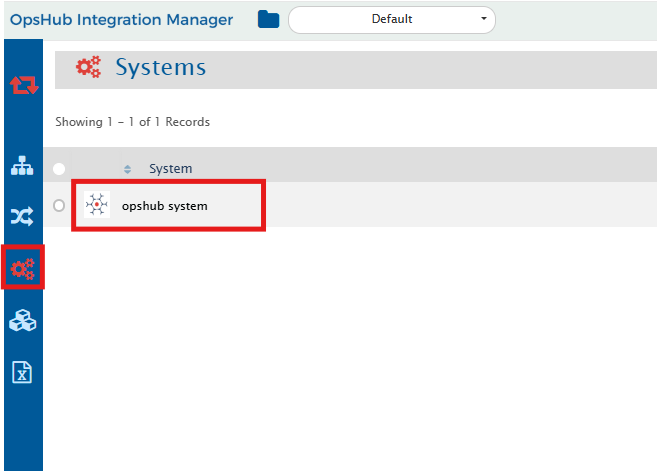This screenshot has width=657, height=471.
Task: Click the caret arrow inside Default selector
Action: 483,19
